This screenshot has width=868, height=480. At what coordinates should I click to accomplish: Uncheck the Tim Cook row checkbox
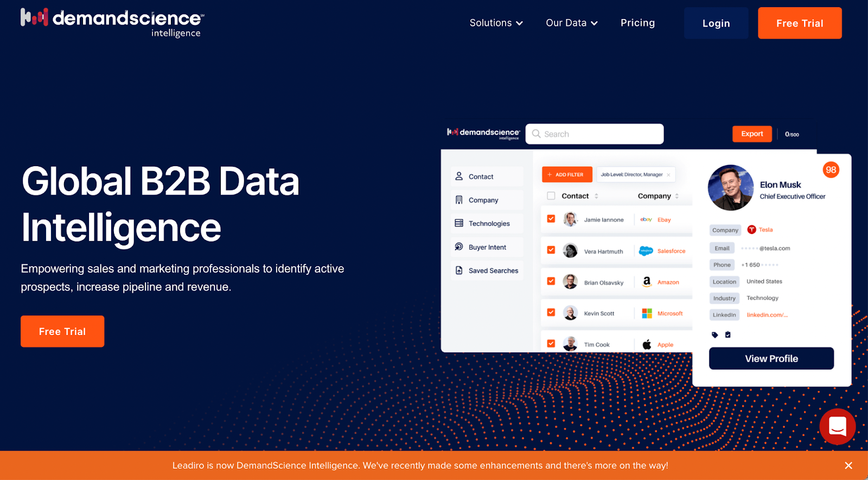[x=551, y=344]
